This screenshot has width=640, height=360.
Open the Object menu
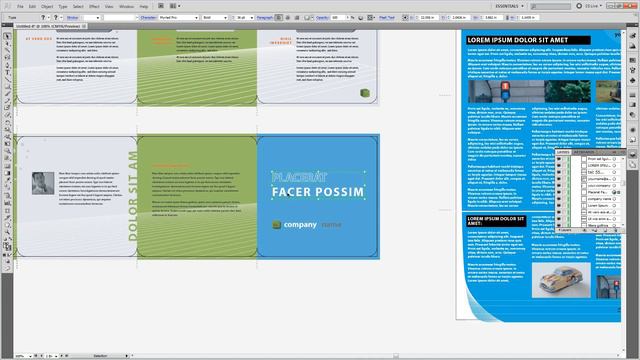[x=47, y=7]
